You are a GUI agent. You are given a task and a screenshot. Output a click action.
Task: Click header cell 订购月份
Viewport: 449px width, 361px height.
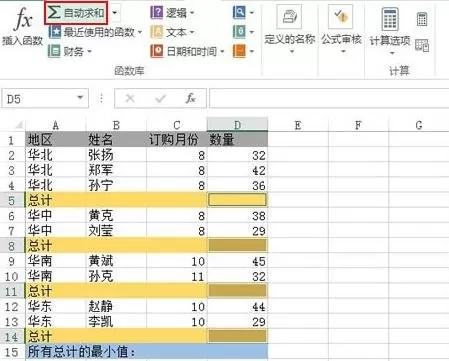click(x=177, y=139)
